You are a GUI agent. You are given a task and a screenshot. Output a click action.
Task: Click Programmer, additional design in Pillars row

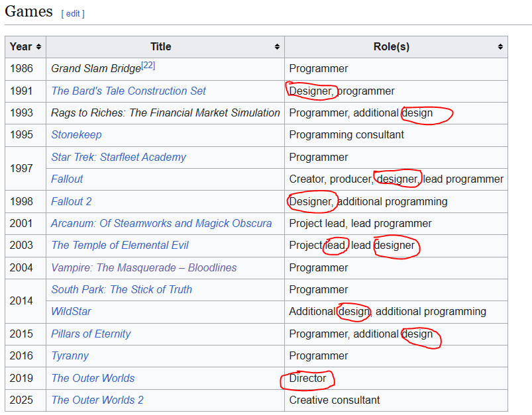[360, 334]
